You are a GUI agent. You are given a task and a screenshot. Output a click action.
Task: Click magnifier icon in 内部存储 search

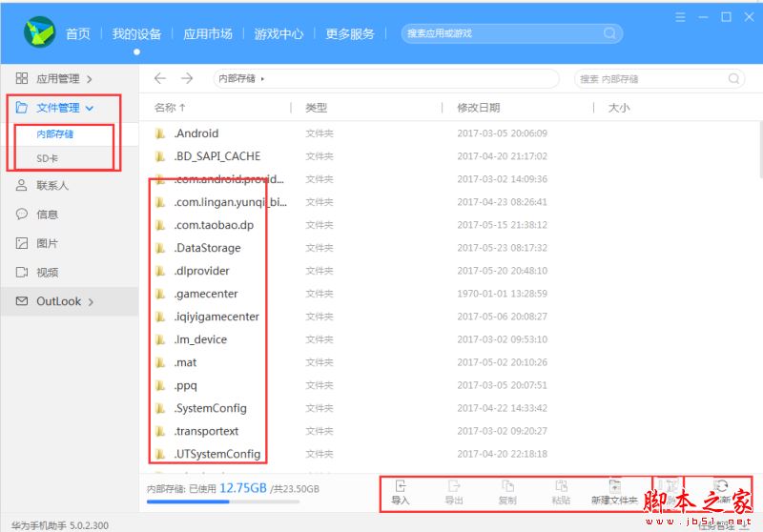click(733, 78)
